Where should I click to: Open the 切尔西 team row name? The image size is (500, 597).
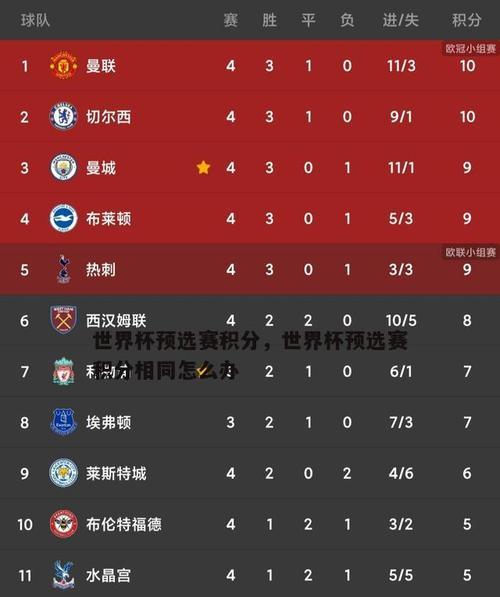pos(109,117)
